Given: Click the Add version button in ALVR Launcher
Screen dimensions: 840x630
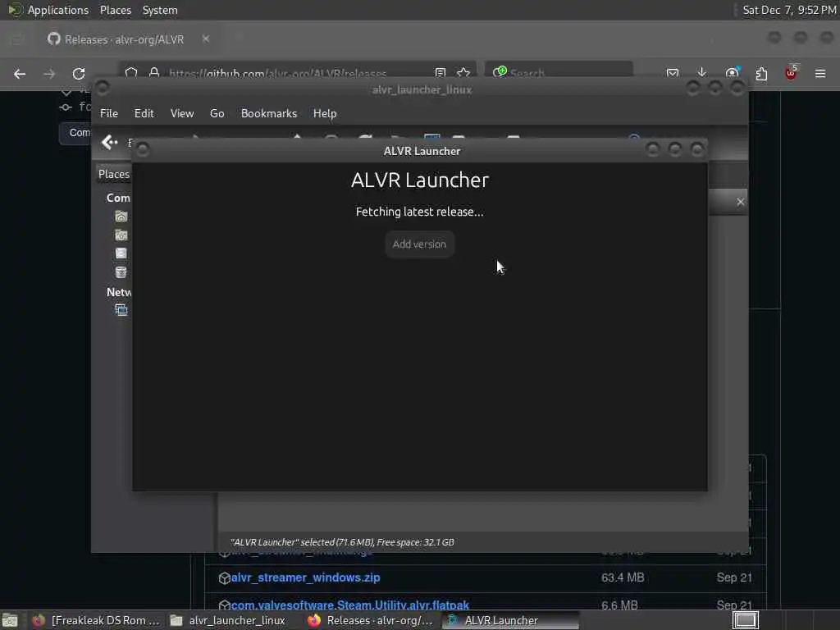Looking at the screenshot, I should tap(419, 244).
